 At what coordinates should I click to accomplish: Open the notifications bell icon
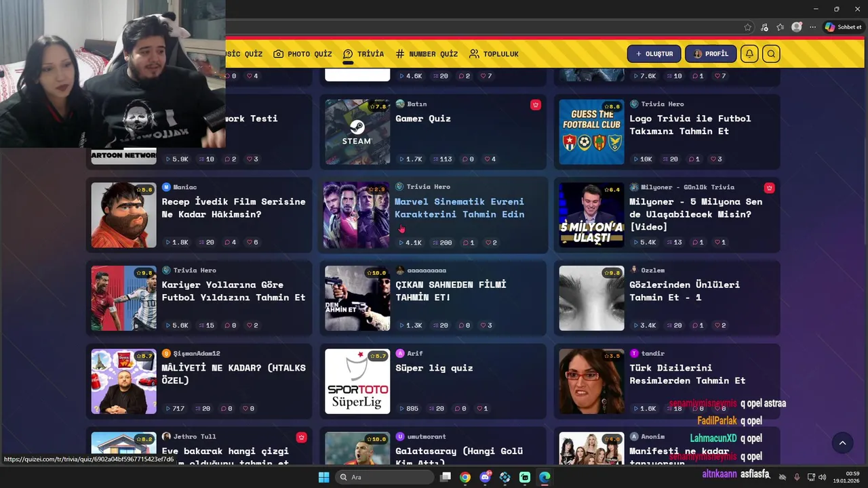[749, 54]
